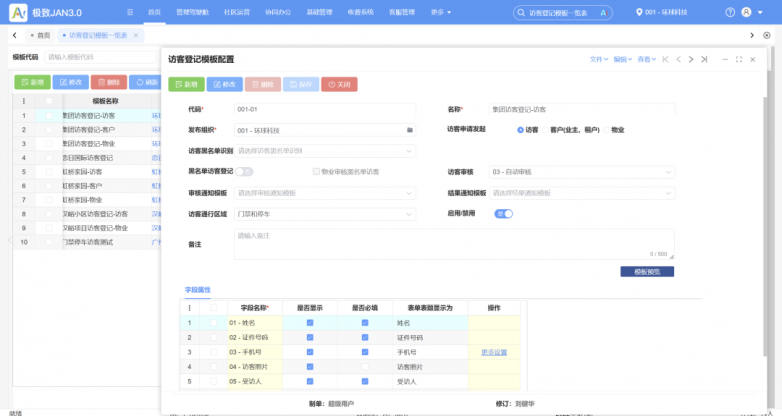Click the red 关闭 button in dialog
Viewport: 782px width, 416px height.
coord(339,84)
